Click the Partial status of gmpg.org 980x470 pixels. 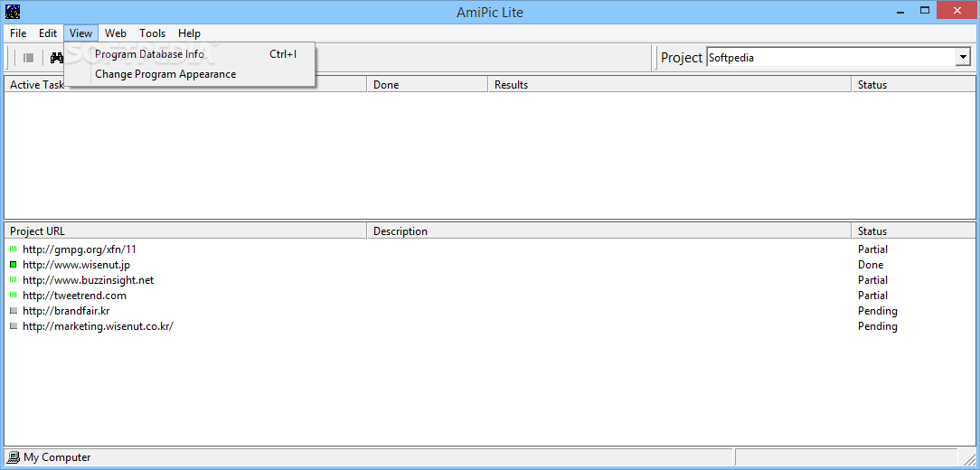coord(872,249)
